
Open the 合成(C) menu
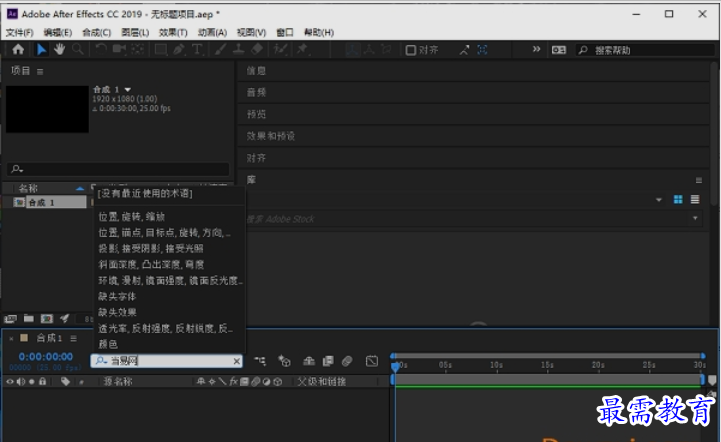click(97, 32)
